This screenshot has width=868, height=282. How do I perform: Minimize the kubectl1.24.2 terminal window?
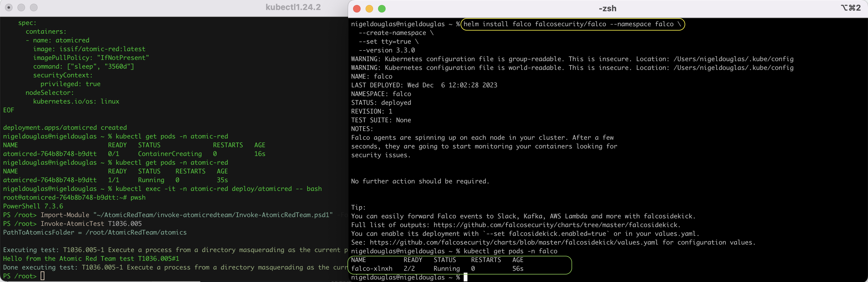click(21, 7)
